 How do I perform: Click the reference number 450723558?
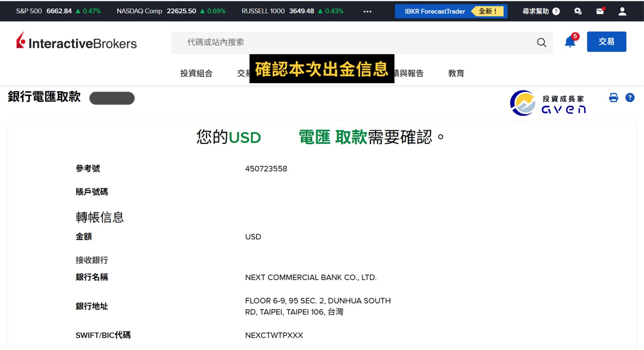(266, 169)
